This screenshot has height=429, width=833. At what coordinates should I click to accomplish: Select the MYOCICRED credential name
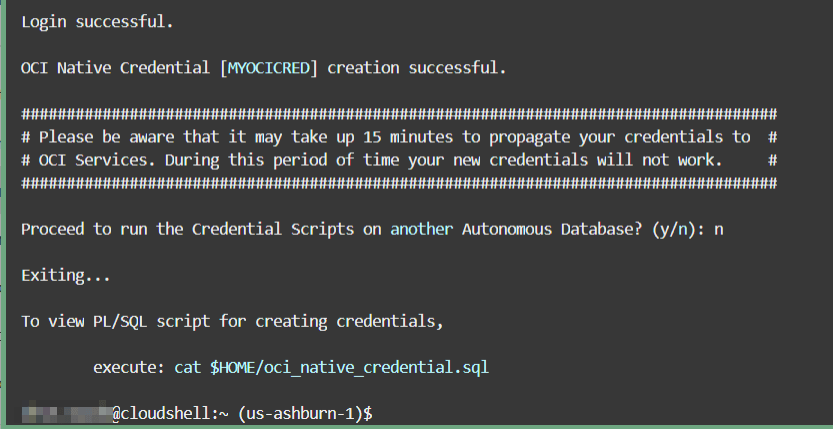coord(268,68)
